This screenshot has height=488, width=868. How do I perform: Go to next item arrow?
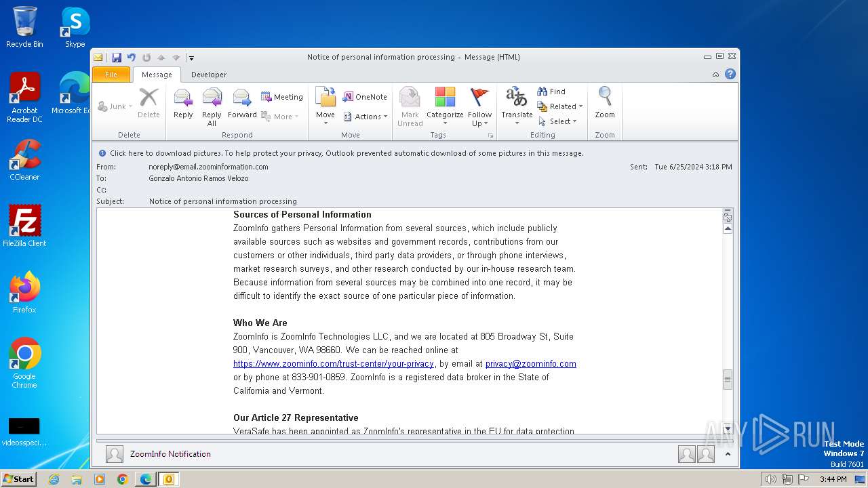(x=176, y=58)
